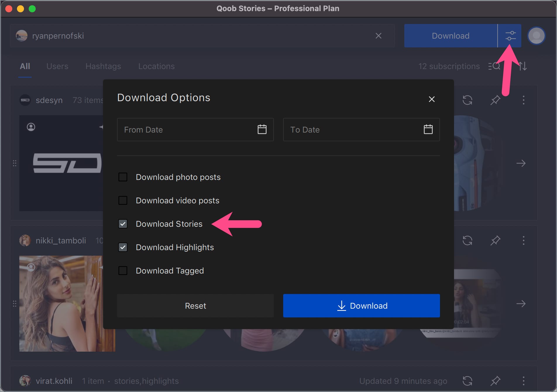
Task: Click the ryanpernofski search field text
Action: [58, 36]
